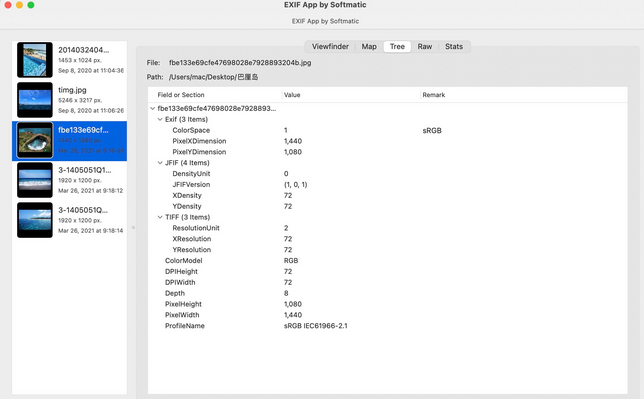644x399 pixels.
Task: Click the sidebar splitter handle dot
Action: pyautogui.click(x=133, y=227)
